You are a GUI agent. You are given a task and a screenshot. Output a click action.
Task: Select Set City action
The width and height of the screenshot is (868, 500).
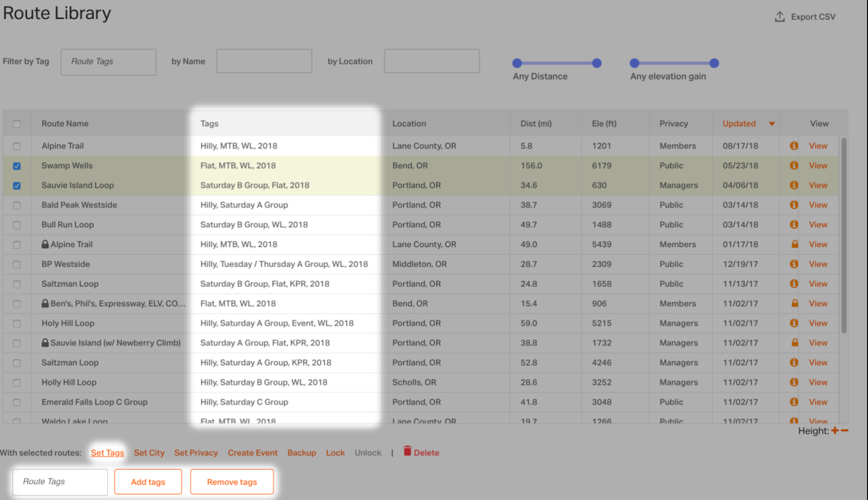coord(149,453)
